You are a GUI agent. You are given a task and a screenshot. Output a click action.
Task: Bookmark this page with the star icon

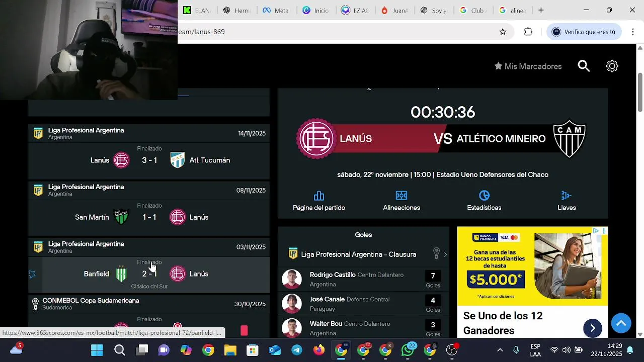click(x=503, y=32)
